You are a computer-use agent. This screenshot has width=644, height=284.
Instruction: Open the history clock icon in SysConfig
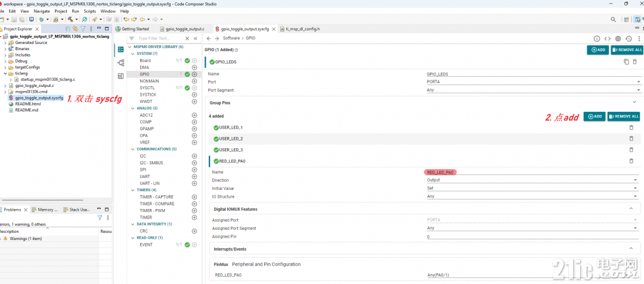point(629,39)
